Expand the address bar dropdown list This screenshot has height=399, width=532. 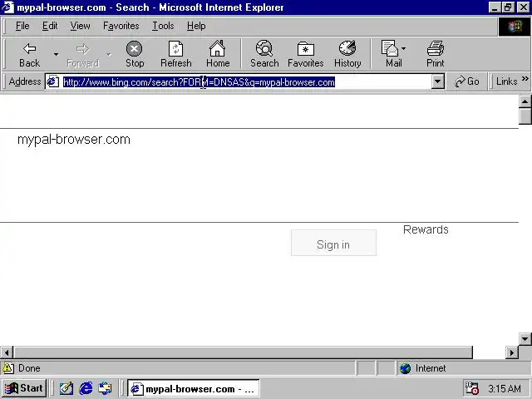438,81
